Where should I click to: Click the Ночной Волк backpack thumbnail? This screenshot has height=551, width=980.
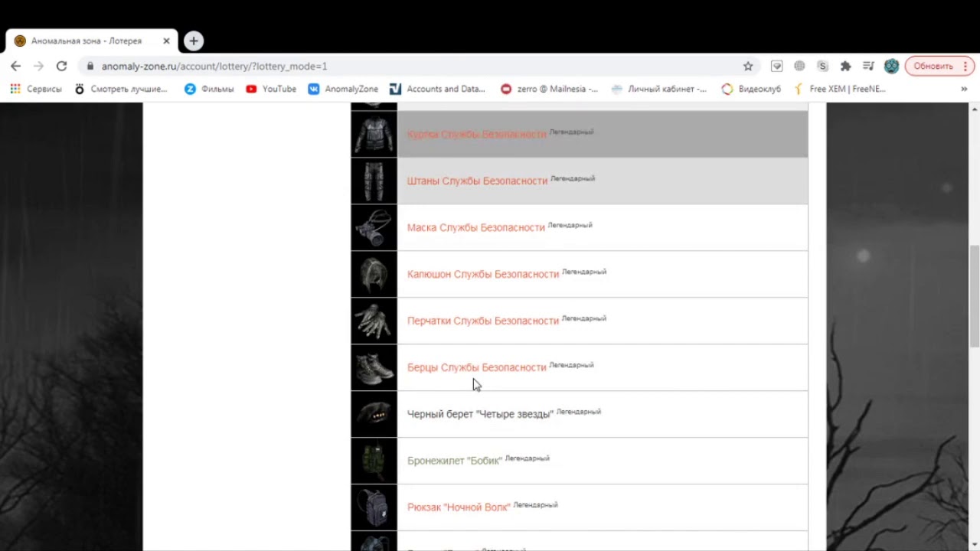[x=374, y=507]
